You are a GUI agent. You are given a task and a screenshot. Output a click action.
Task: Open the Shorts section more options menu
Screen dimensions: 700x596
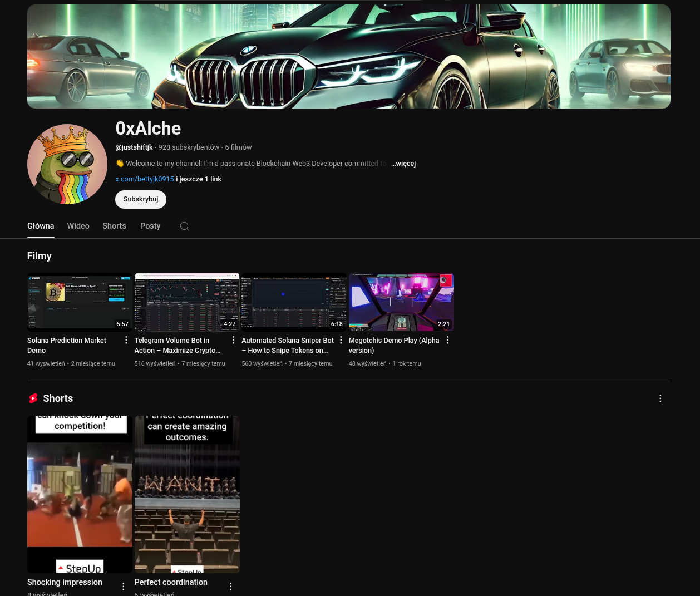click(x=660, y=398)
